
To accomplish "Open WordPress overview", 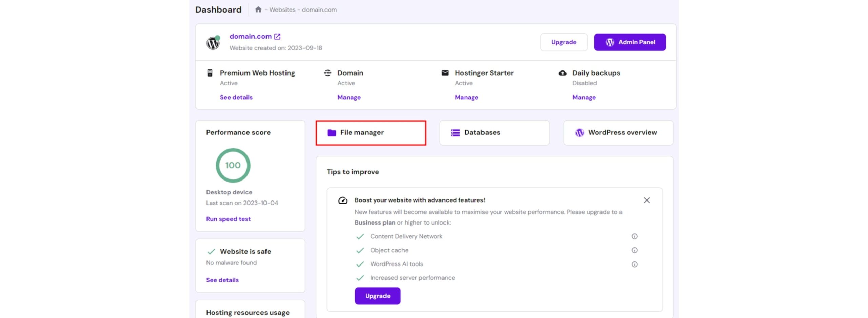I will [x=618, y=133].
